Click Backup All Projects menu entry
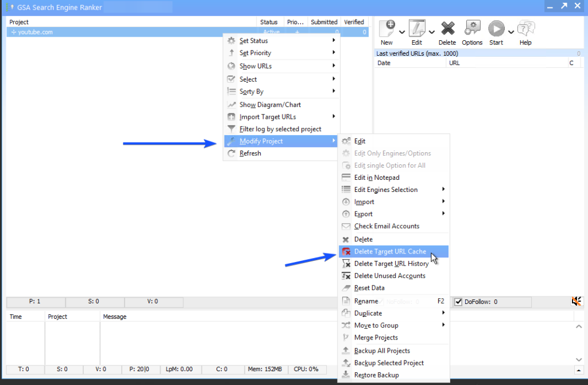Screen dimensions: 588x385 click(382, 351)
